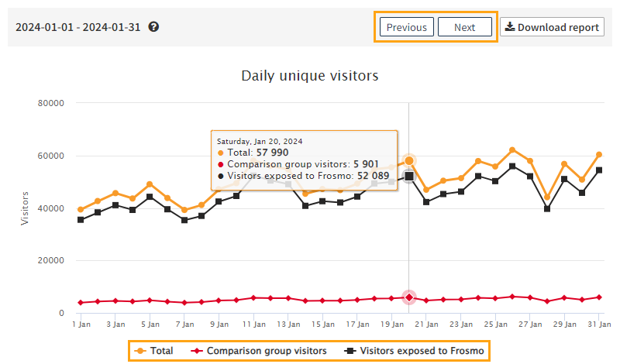Go to the Next period
This screenshot has width=620, height=364.
pyautogui.click(x=465, y=27)
